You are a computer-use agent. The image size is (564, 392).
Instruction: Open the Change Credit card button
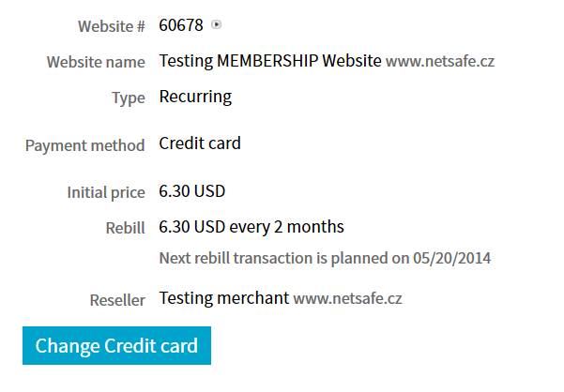[116, 346]
